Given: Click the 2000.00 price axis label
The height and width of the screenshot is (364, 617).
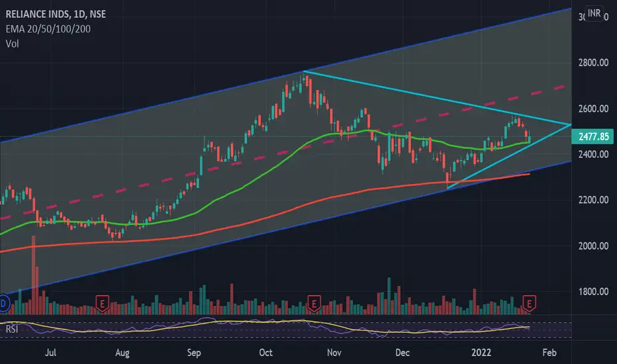Looking at the screenshot, I should (x=593, y=246).
